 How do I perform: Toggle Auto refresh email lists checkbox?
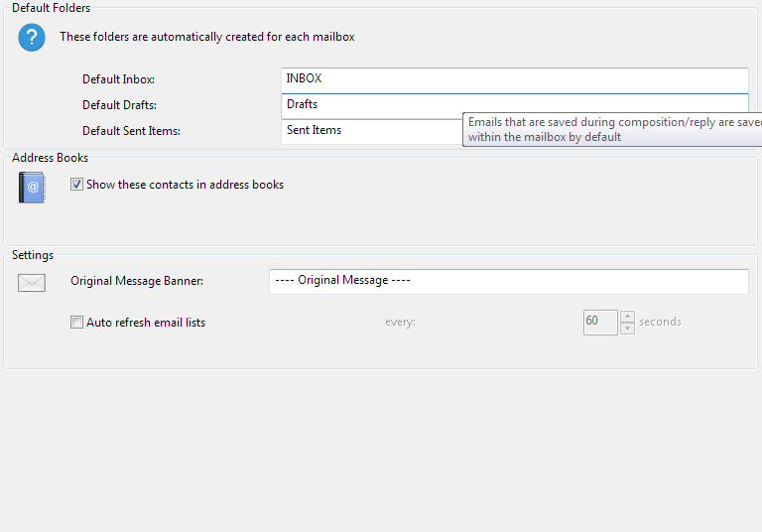click(76, 323)
